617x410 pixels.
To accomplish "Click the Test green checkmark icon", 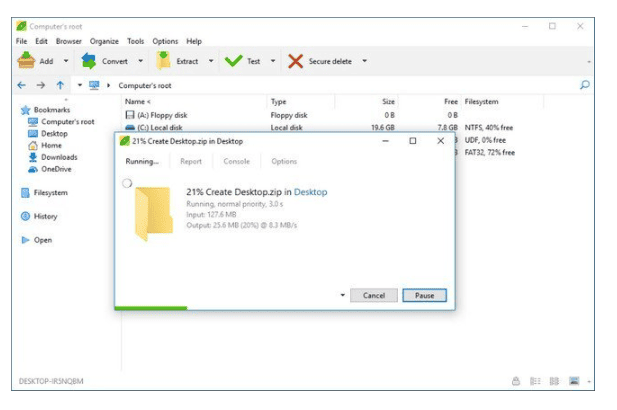I will click(x=233, y=61).
